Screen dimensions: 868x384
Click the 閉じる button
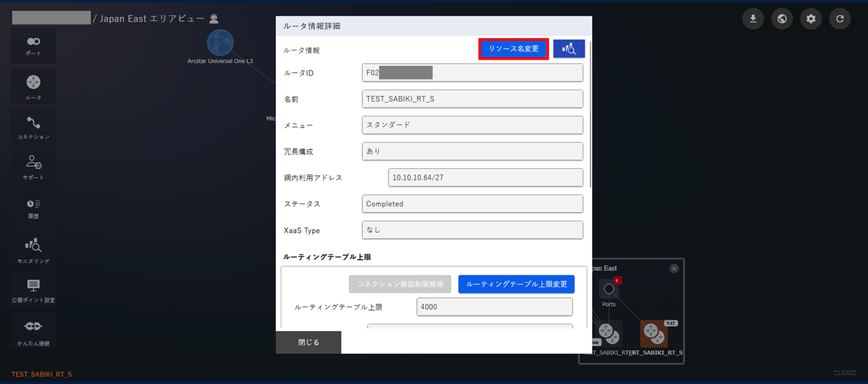click(309, 343)
